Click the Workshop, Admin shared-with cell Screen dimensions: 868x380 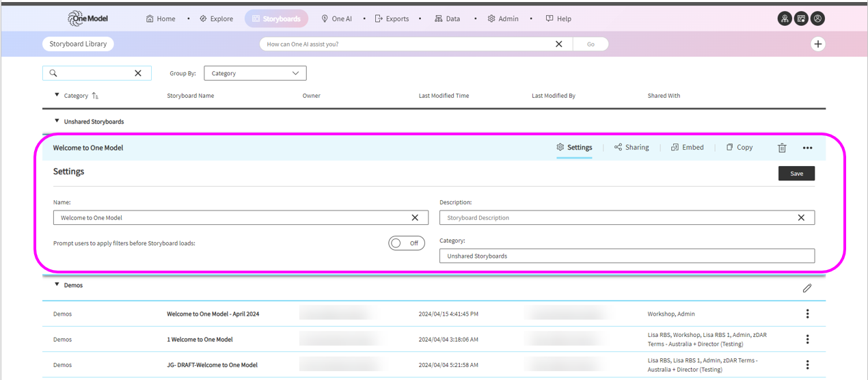[x=671, y=314]
